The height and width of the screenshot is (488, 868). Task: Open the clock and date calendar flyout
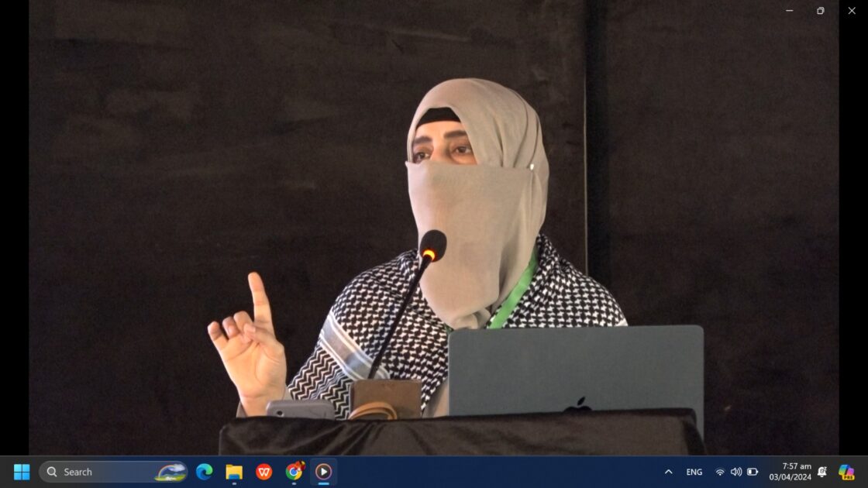tap(790, 472)
